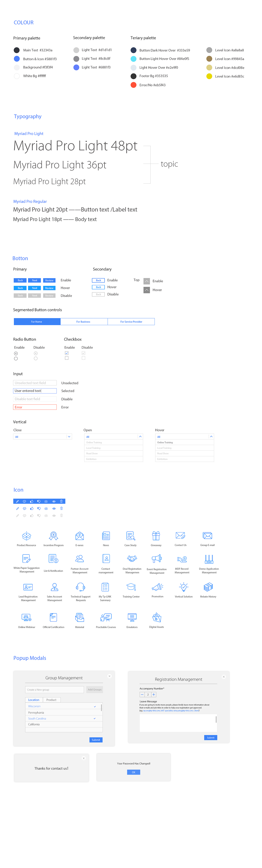The height and width of the screenshot is (868, 262).
Task: Click the white pencil edit icon on blue bar
Action: click(x=18, y=501)
